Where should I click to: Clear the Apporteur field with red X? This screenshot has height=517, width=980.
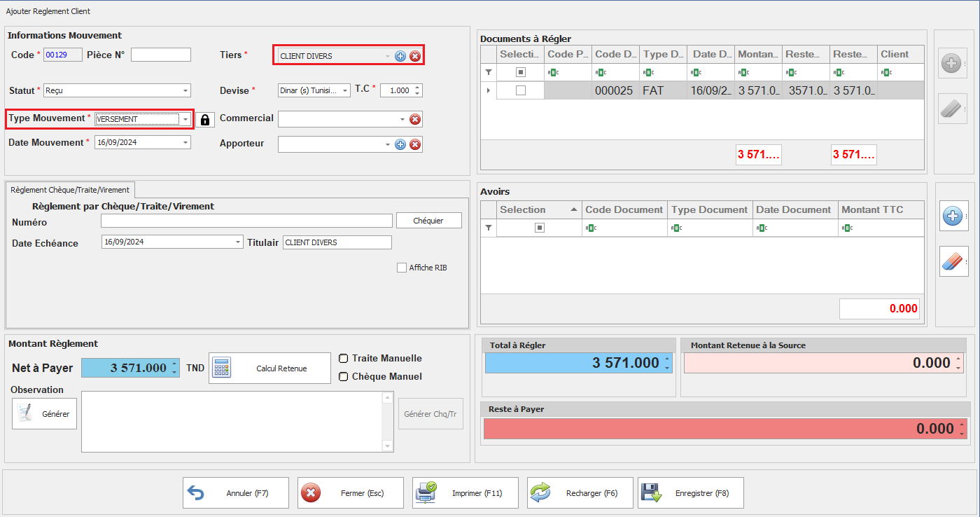[415, 144]
